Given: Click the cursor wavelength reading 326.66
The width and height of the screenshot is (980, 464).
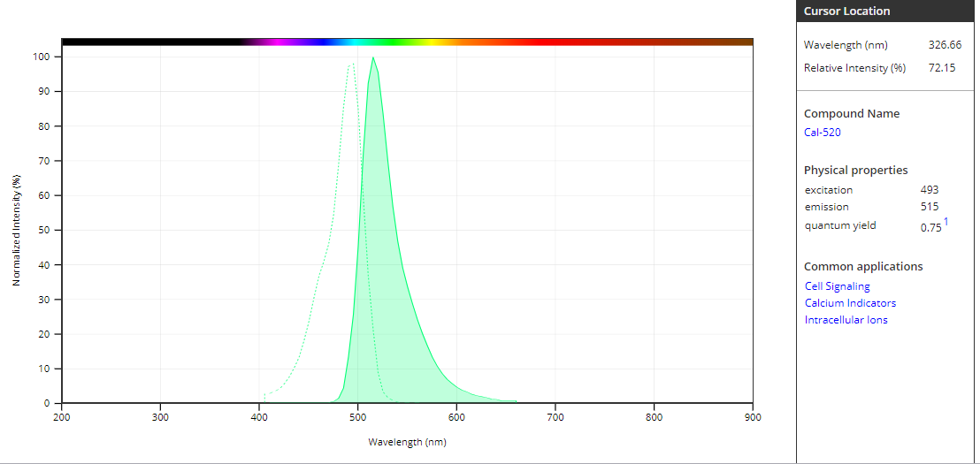Looking at the screenshot, I should [941, 45].
